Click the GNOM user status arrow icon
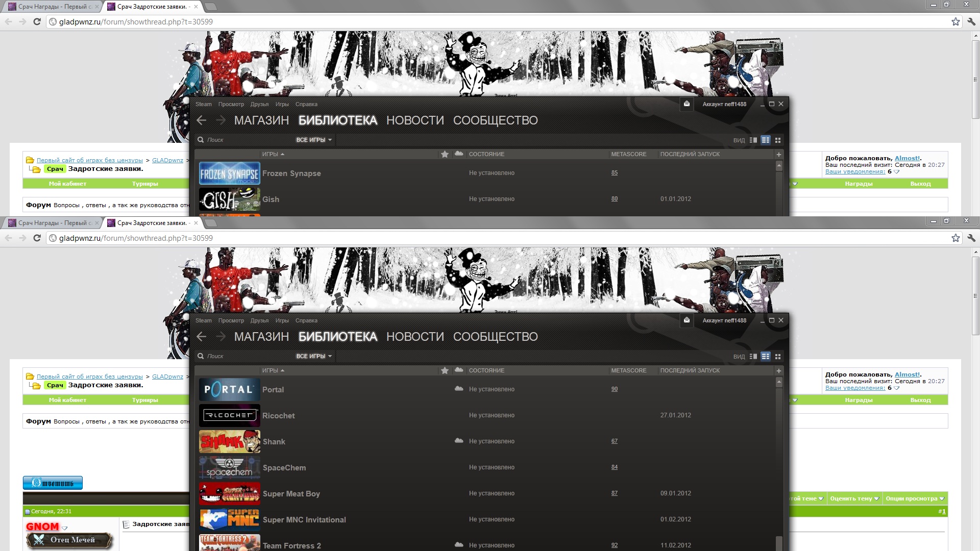Screen dimensions: 980x551 [65, 528]
